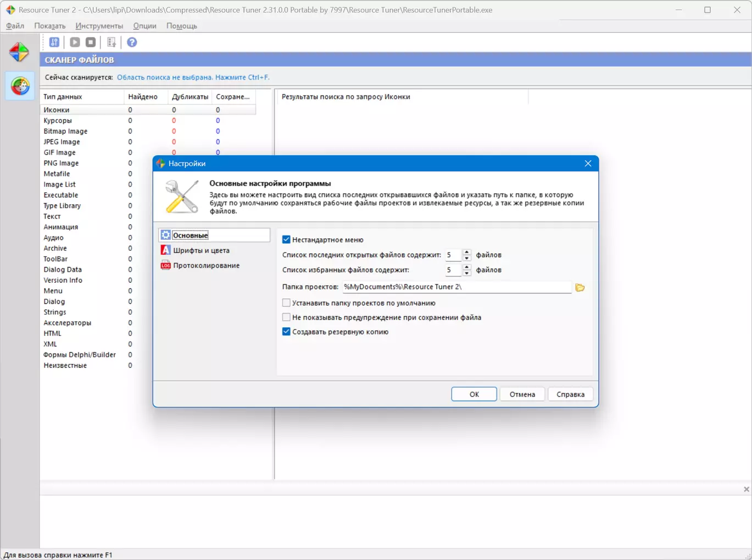Disable Создавать резервную копию checkbox

point(286,332)
